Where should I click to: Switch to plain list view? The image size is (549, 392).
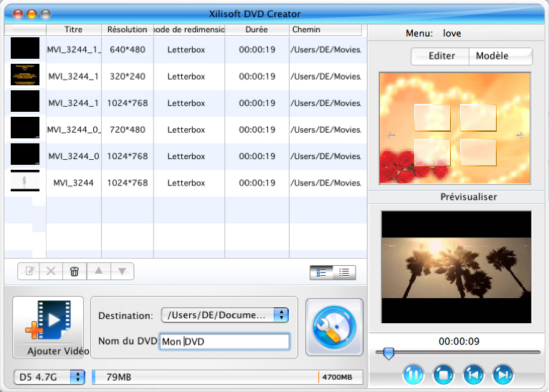(x=344, y=272)
